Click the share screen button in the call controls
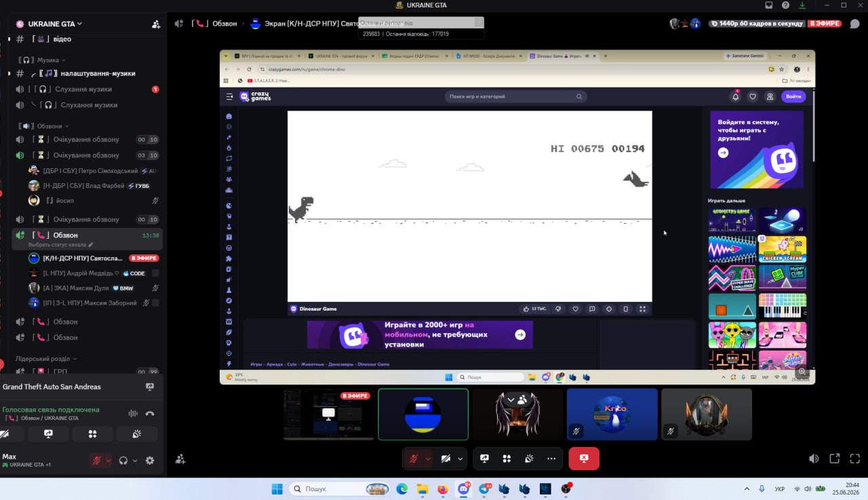The height and width of the screenshot is (500, 868). tap(485, 459)
